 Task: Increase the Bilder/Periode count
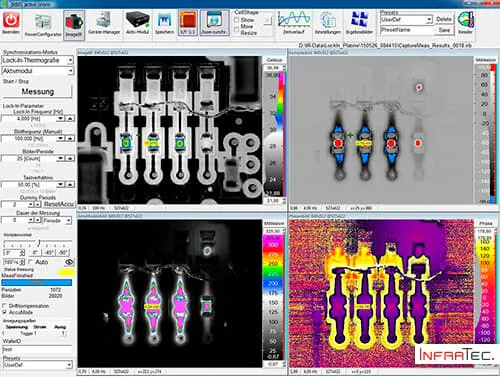pos(70,158)
